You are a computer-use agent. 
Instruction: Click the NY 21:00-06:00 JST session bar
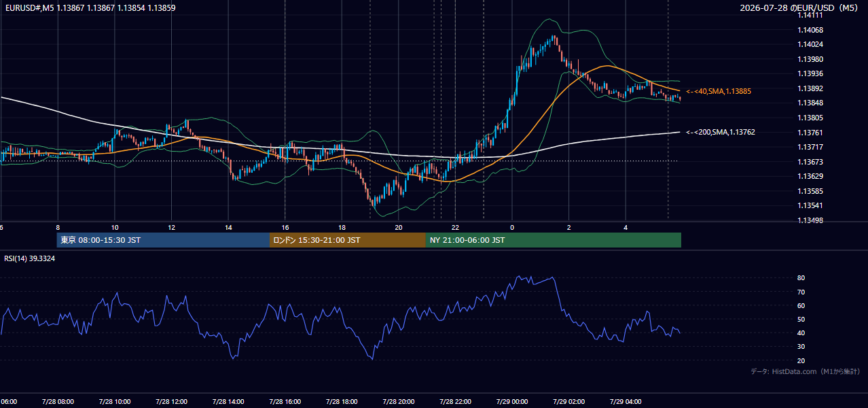pos(554,240)
